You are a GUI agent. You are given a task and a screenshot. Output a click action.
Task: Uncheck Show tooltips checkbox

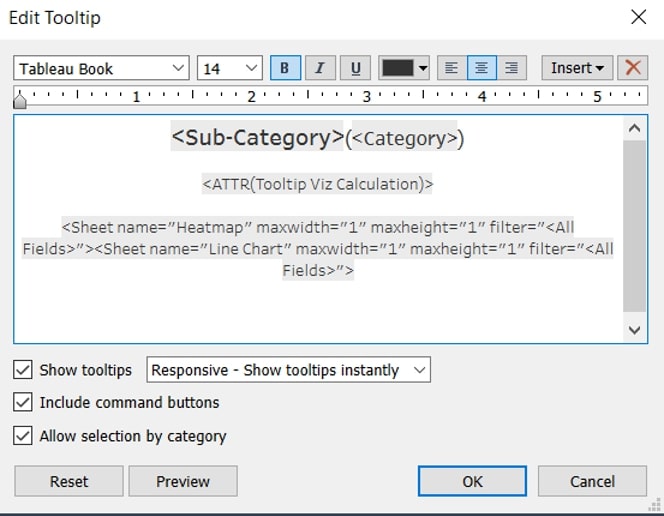pyautogui.click(x=22, y=370)
